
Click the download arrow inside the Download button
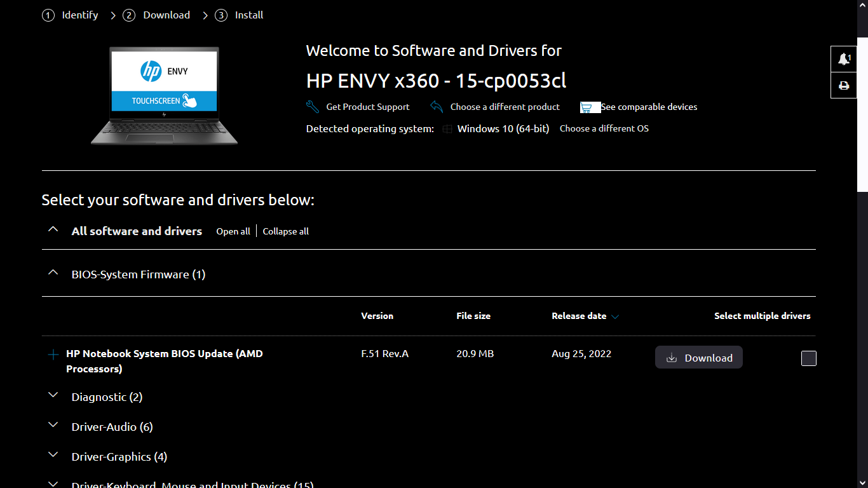coord(672,357)
